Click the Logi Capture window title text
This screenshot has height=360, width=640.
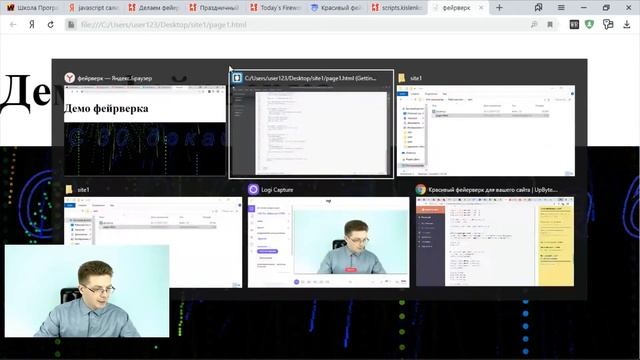pyautogui.click(x=277, y=190)
